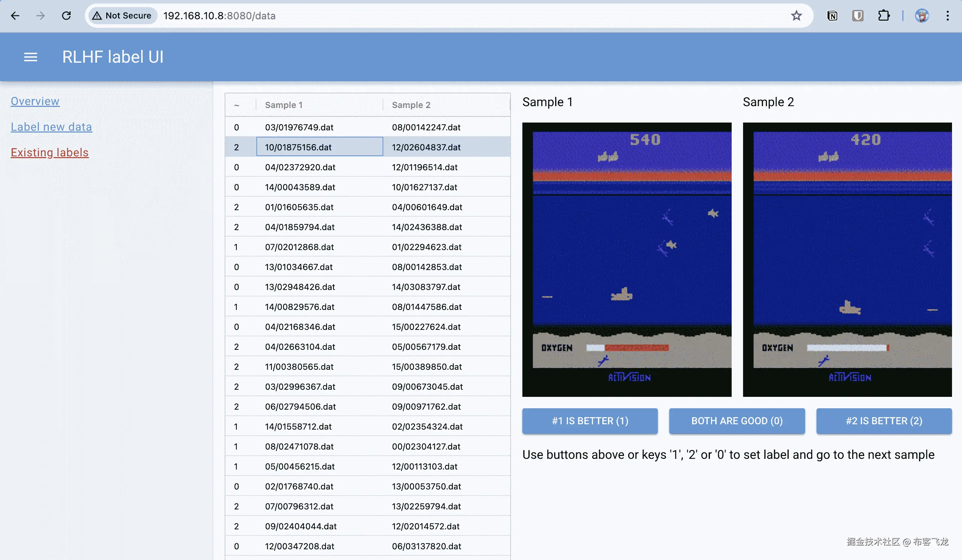Go to Label new data
Image resolution: width=962 pixels, height=560 pixels.
click(x=51, y=127)
